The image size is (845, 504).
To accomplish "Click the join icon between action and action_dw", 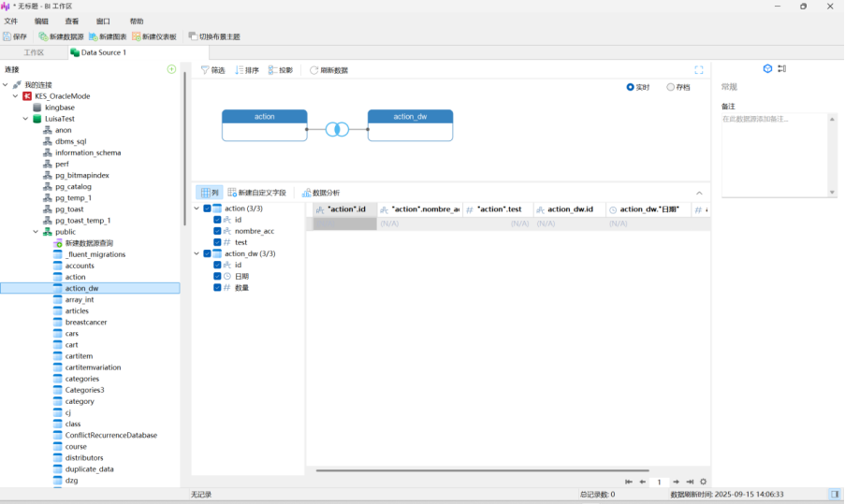I will 337,129.
